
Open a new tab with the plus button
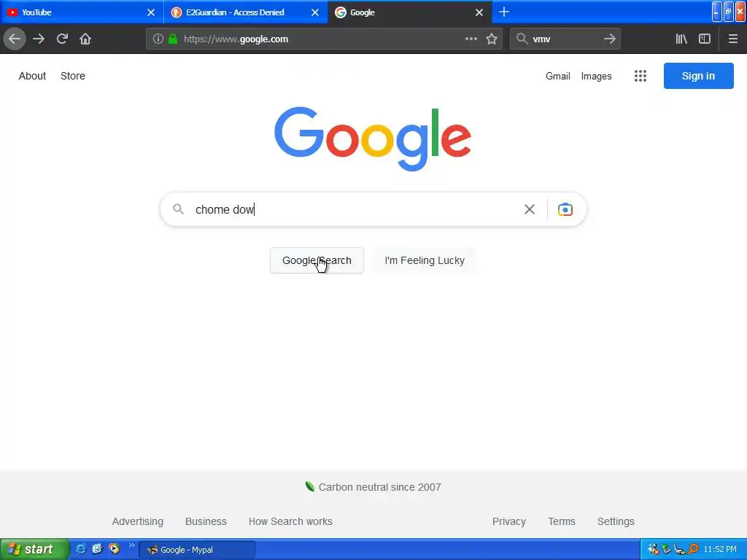504,12
